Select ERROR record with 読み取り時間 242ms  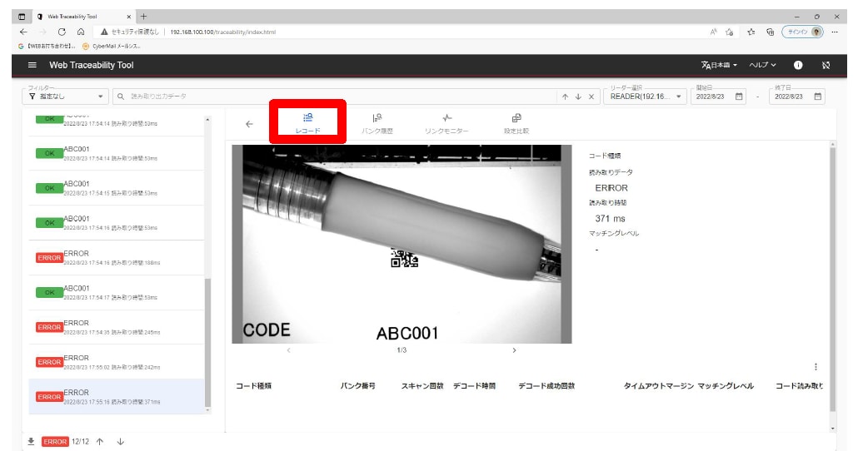click(x=117, y=362)
